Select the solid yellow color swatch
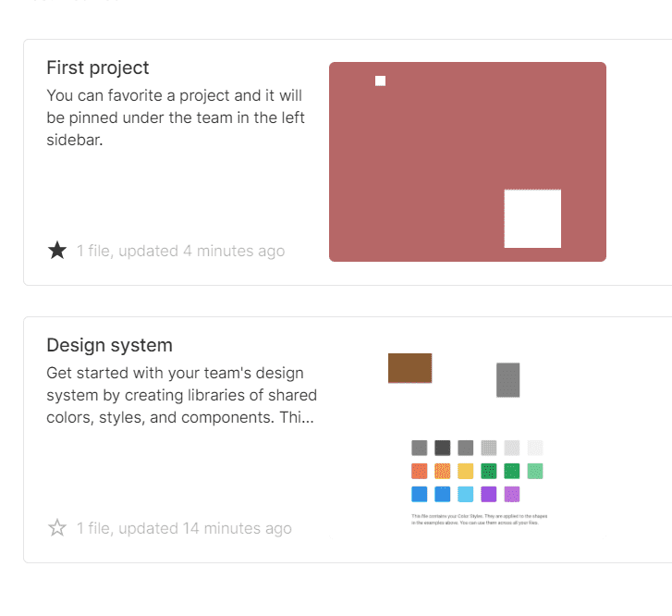The image size is (672, 616). [465, 471]
